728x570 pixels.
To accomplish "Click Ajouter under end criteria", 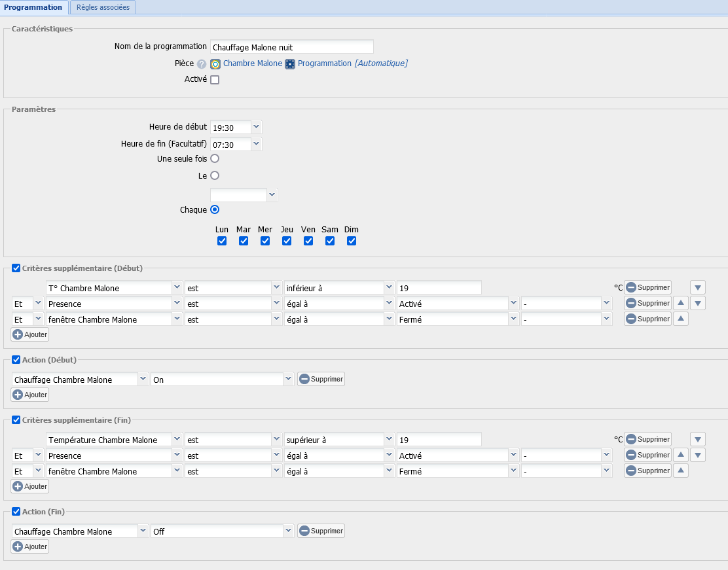I will [30, 486].
